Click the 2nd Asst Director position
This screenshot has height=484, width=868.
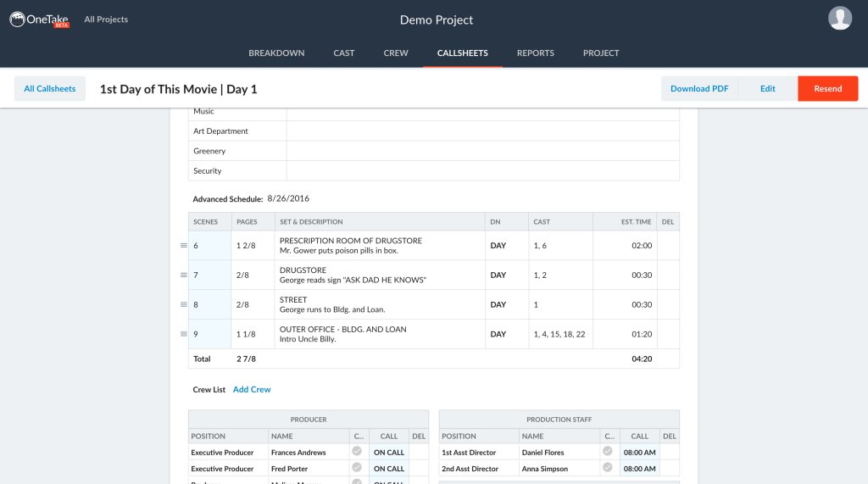pyautogui.click(x=470, y=469)
